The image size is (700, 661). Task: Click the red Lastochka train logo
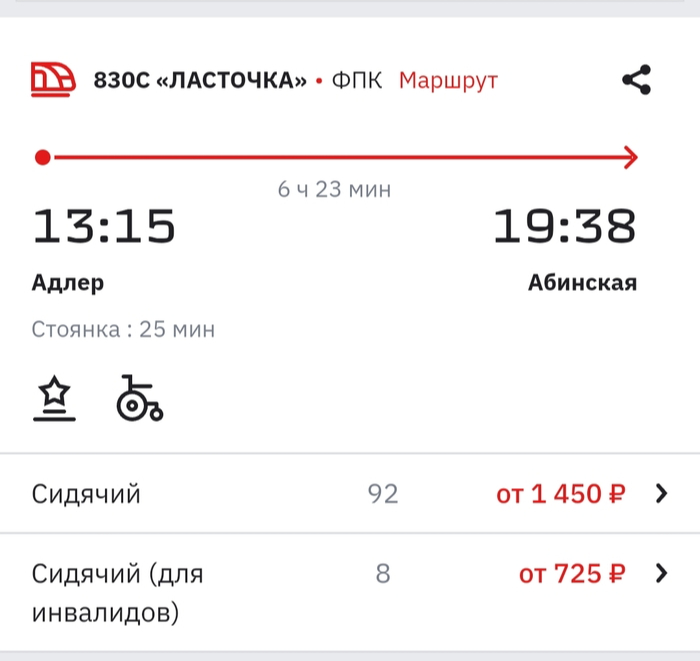[x=53, y=79]
